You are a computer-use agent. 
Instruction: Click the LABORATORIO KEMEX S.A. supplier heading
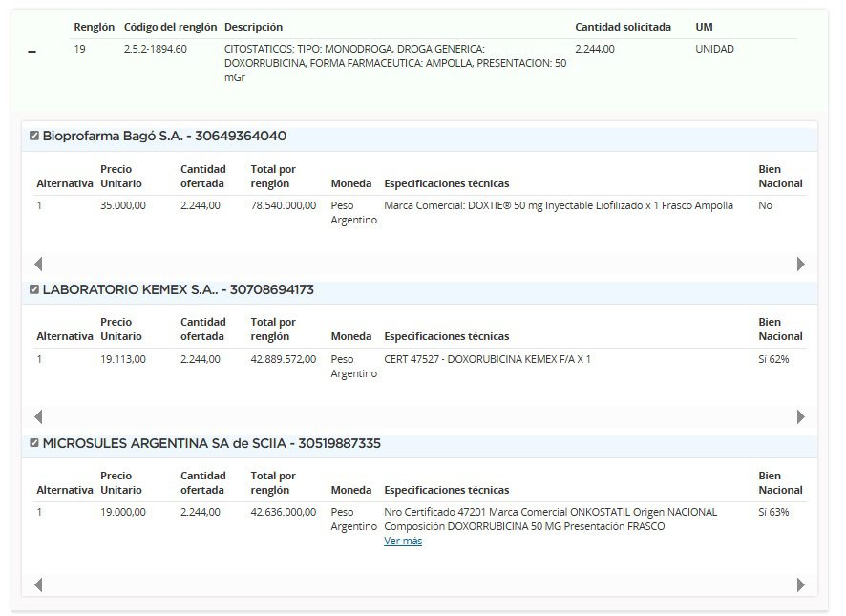(178, 289)
